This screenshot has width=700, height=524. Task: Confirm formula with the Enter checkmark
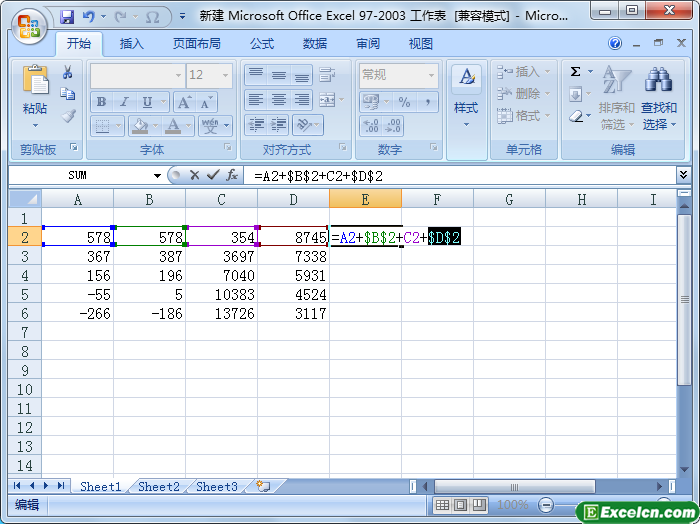pos(212,175)
